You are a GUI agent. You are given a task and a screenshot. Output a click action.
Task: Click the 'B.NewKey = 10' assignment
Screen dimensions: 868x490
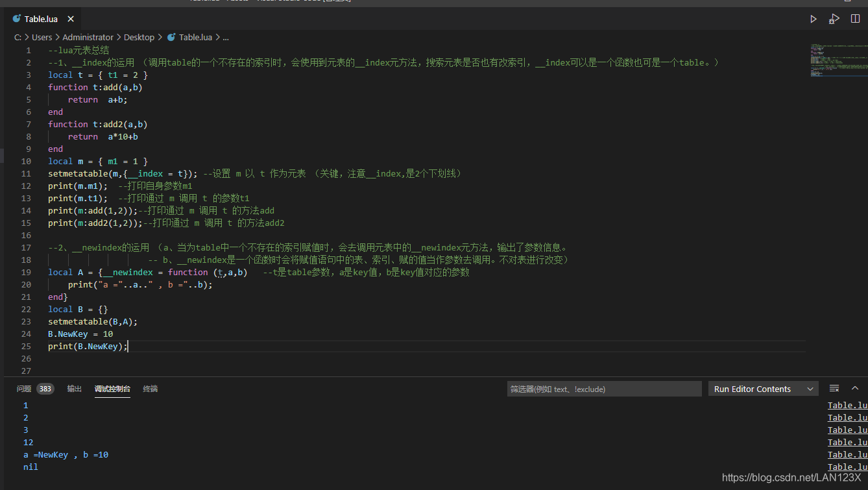point(80,334)
